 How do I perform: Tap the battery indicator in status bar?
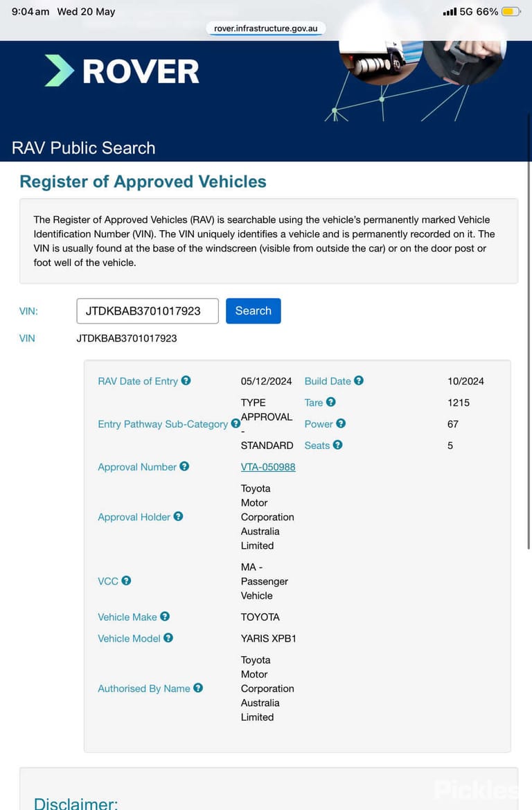pos(511,11)
